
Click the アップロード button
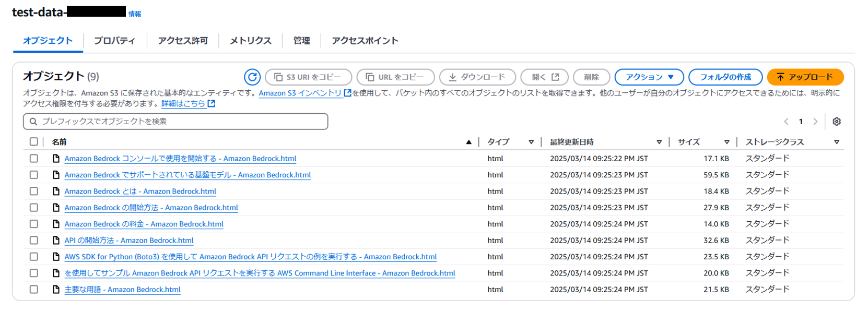point(805,77)
